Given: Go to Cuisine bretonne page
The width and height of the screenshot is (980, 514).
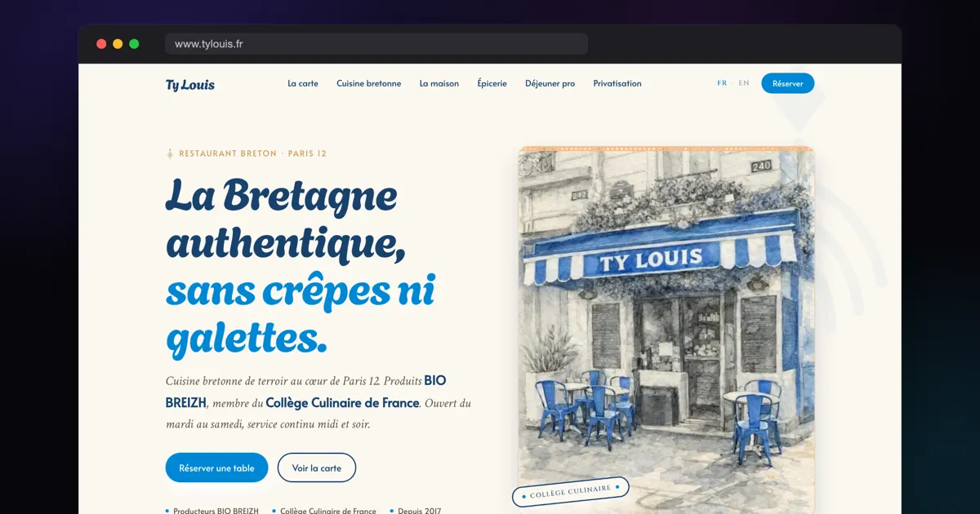Looking at the screenshot, I should point(368,83).
